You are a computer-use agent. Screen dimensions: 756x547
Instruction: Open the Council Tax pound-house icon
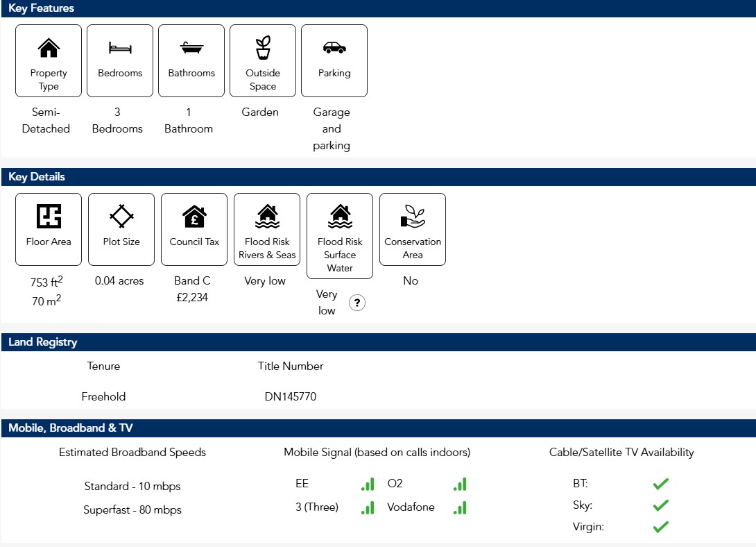coord(194,217)
